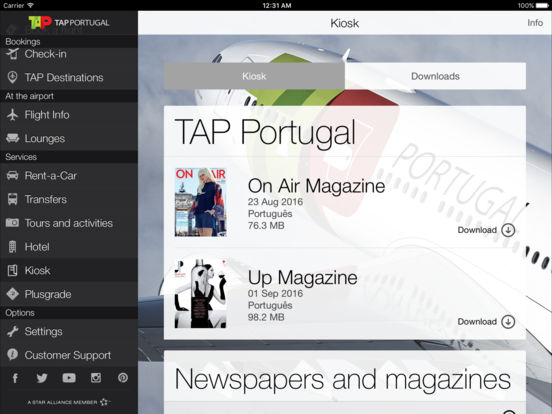Click the Star Alliance member logo
The width and height of the screenshot is (552, 414).
69,402
